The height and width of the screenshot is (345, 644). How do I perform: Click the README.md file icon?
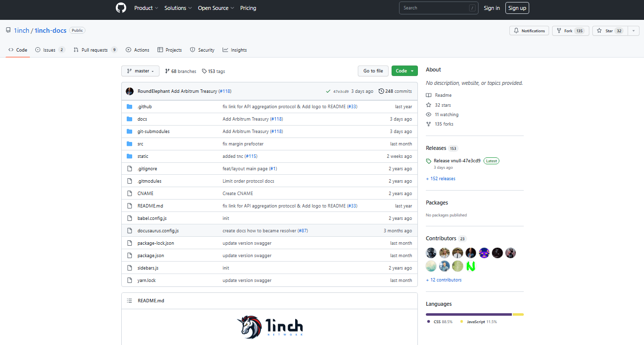coord(130,206)
